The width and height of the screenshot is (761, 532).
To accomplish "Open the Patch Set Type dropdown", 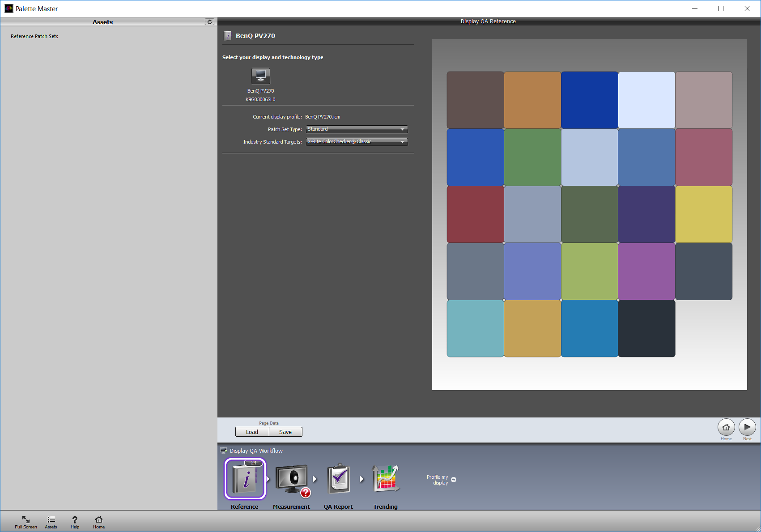I will (x=356, y=129).
